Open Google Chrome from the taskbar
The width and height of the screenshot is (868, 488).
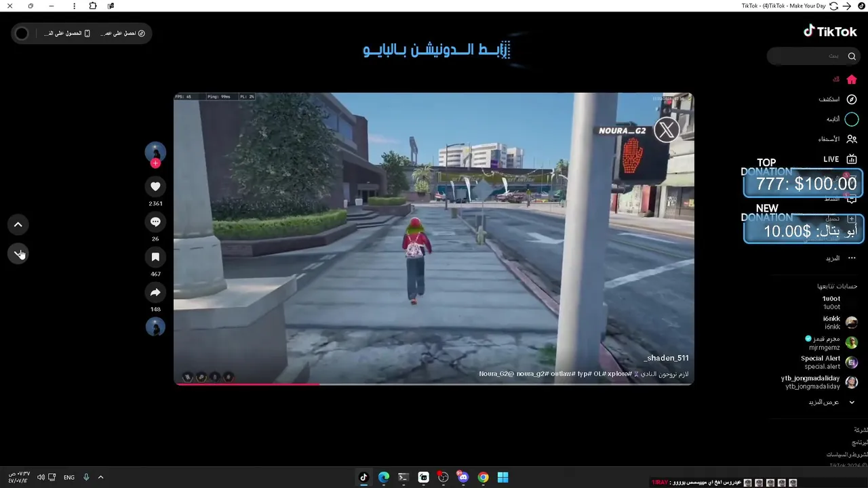click(x=483, y=477)
